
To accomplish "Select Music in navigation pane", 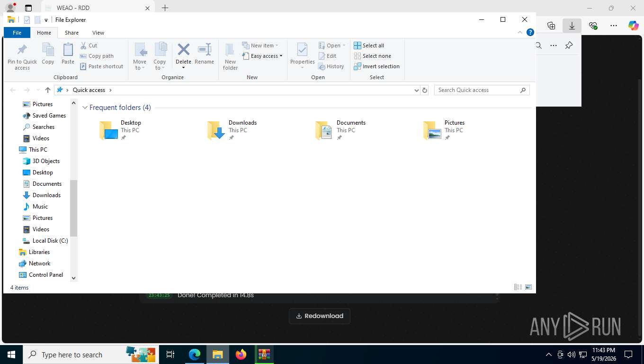I will click(36, 207).
